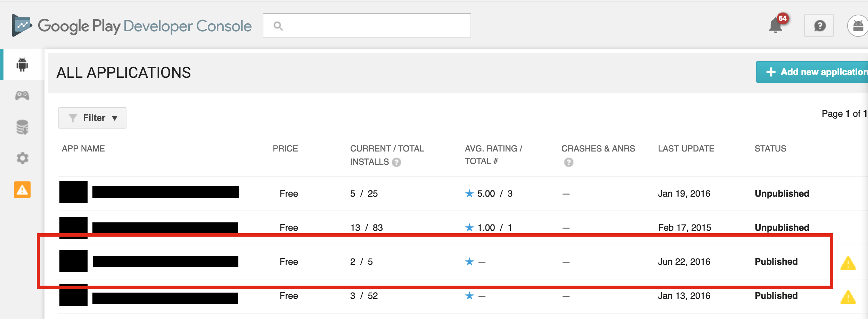Image resolution: width=868 pixels, height=319 pixels.
Task: Click the Google Play Developer Console logo
Action: (x=131, y=26)
